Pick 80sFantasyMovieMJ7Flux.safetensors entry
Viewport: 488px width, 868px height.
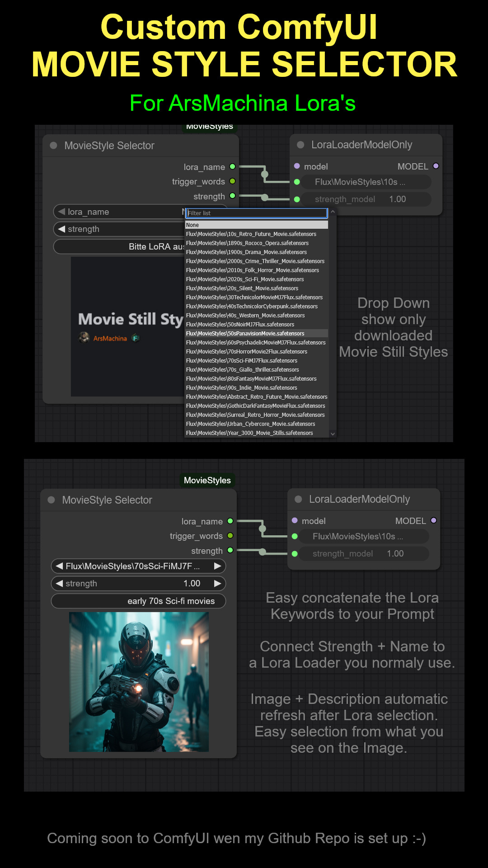257,378
